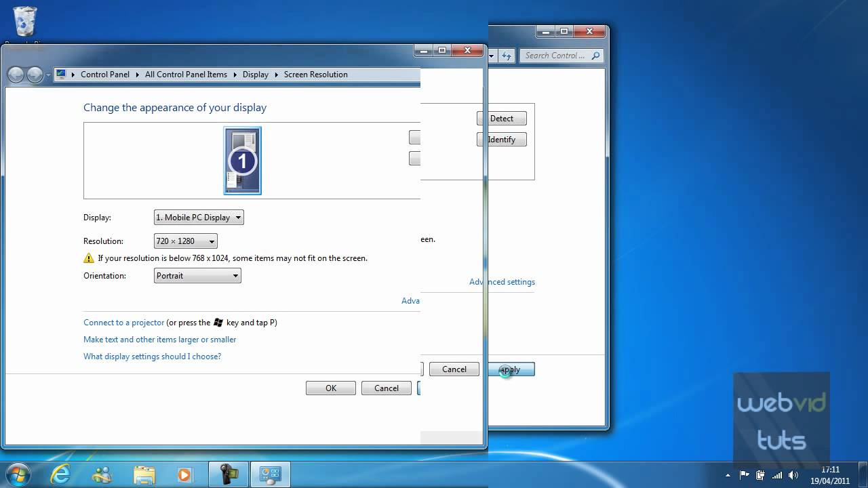Click the Identify button in the back window

tap(502, 140)
